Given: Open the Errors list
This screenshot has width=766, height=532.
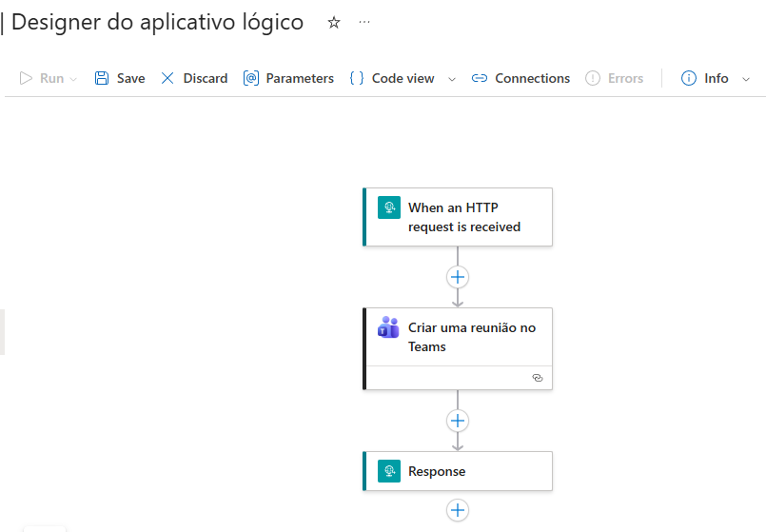Looking at the screenshot, I should [615, 79].
